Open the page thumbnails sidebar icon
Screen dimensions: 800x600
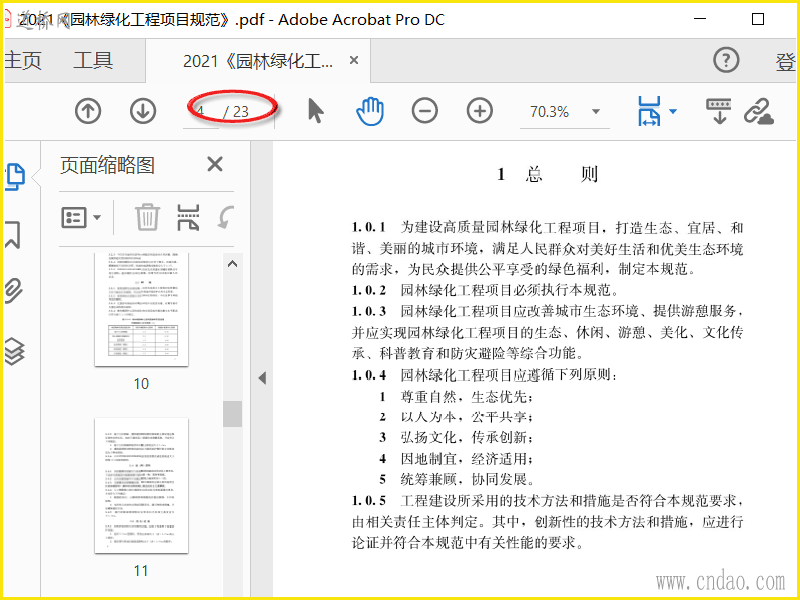point(14,177)
